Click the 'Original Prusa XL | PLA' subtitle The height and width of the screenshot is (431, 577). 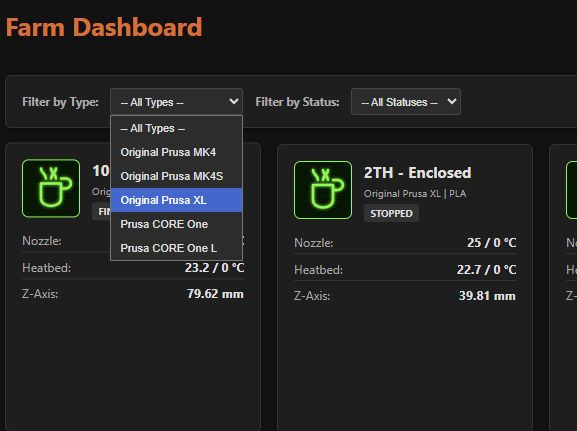(415, 194)
